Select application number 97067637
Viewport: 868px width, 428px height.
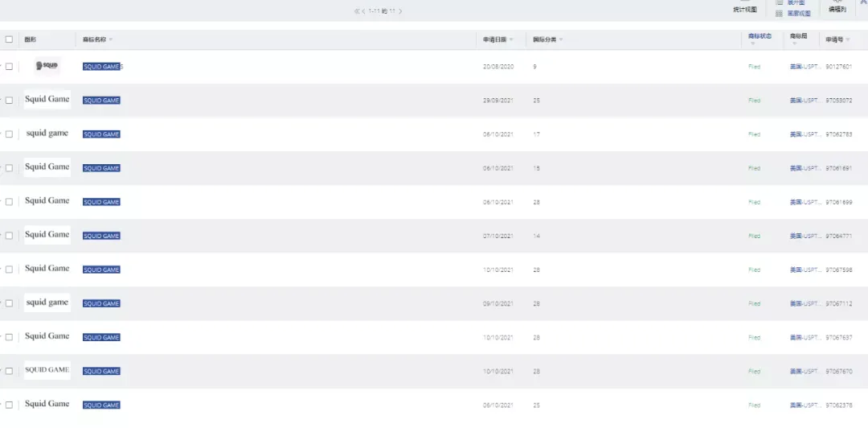point(838,337)
